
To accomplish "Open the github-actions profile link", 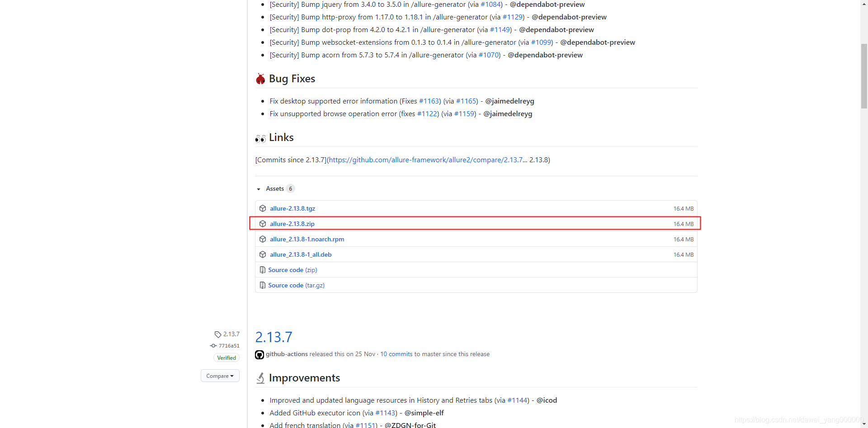I will tap(287, 354).
